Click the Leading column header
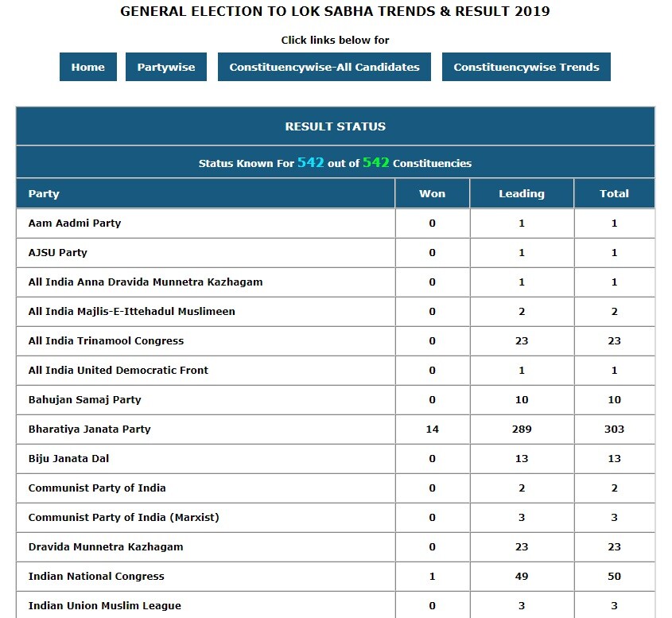Screen dimensions: 672x618 coord(522,194)
